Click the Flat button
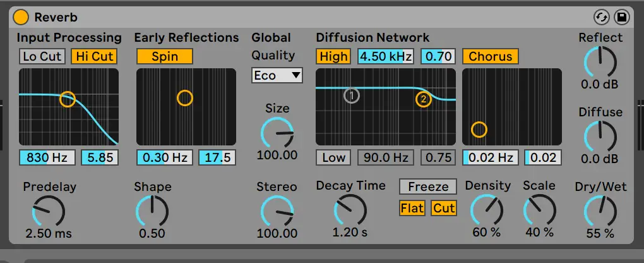 click(412, 208)
